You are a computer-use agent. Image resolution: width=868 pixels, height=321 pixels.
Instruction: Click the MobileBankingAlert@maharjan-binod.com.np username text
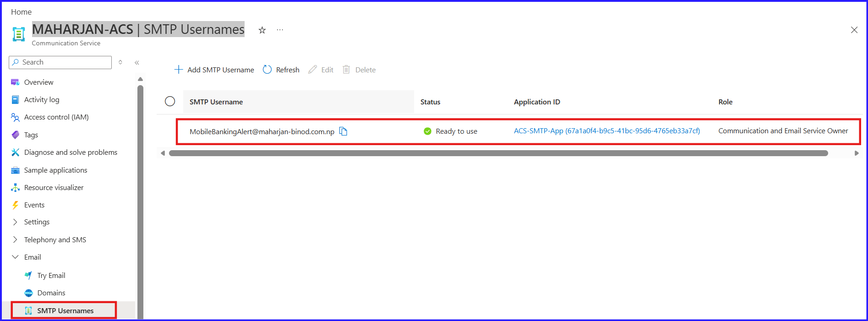(262, 131)
